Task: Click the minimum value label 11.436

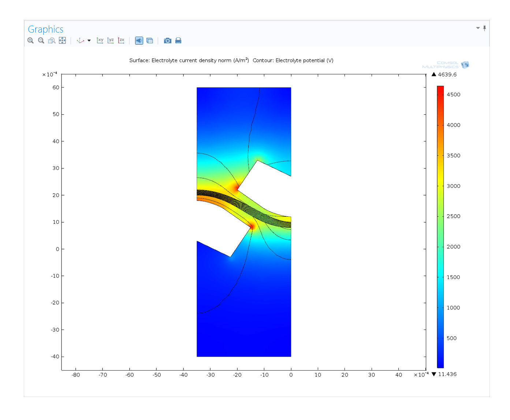Action: click(447, 374)
